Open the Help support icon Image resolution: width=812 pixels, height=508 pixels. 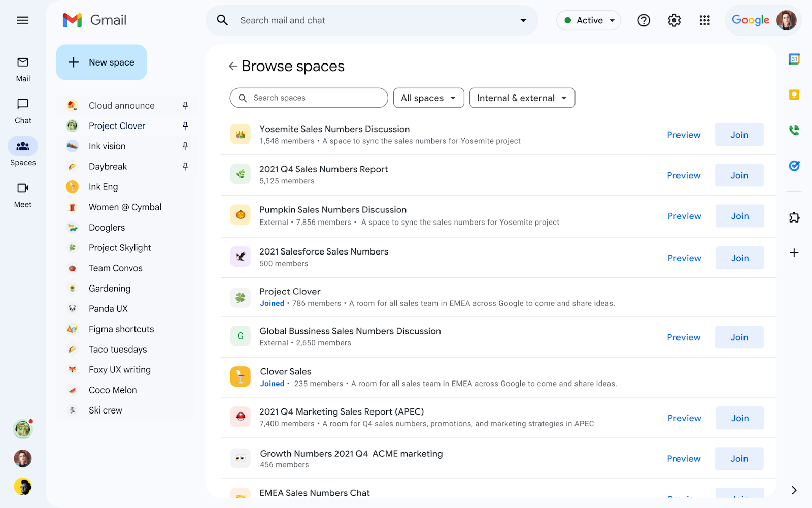pyautogui.click(x=644, y=20)
